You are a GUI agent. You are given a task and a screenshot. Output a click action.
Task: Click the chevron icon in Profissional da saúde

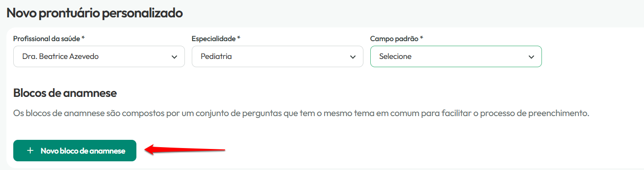point(174,57)
